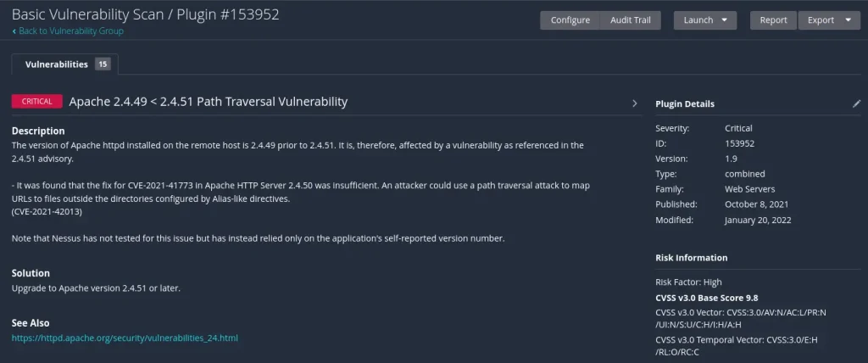Click the Description section heading
Viewport: 868px width, 363px height.
38,131
